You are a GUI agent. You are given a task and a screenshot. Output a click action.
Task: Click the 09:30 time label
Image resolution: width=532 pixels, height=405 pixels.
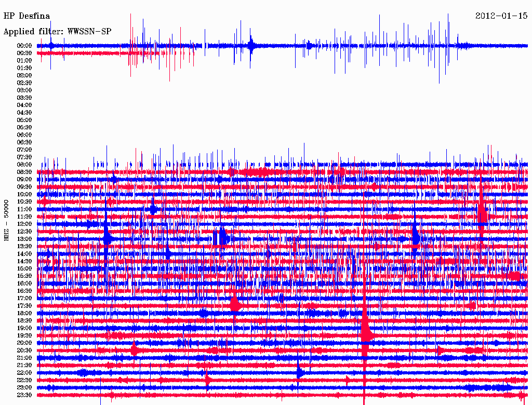coord(24,187)
